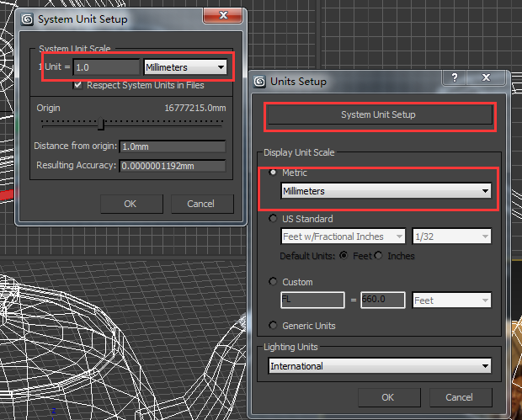This screenshot has width=522, height=420.
Task: Select the Generic Units radio button
Action: [273, 325]
